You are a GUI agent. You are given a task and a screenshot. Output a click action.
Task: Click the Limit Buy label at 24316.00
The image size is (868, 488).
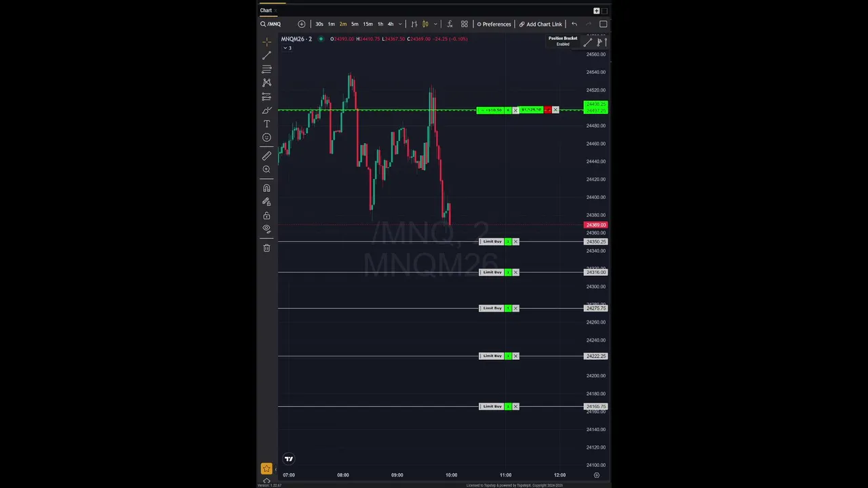(492, 272)
